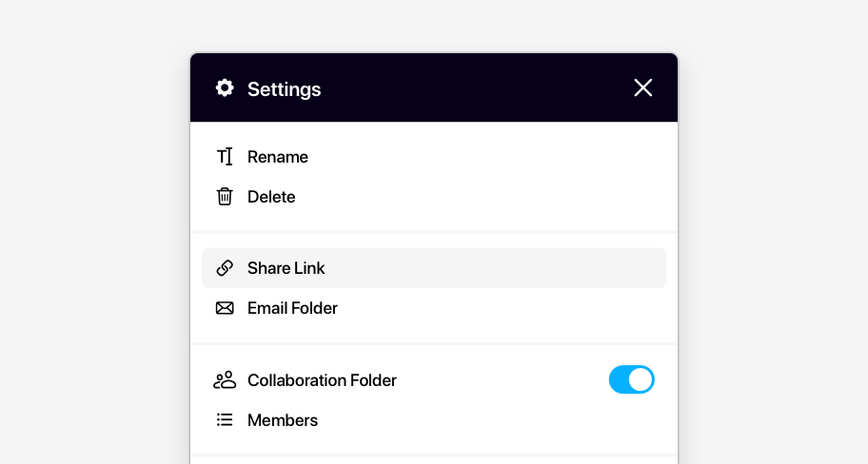This screenshot has width=868, height=464.
Task: Click the white knob of the Collaboration switch
Action: tap(641, 380)
